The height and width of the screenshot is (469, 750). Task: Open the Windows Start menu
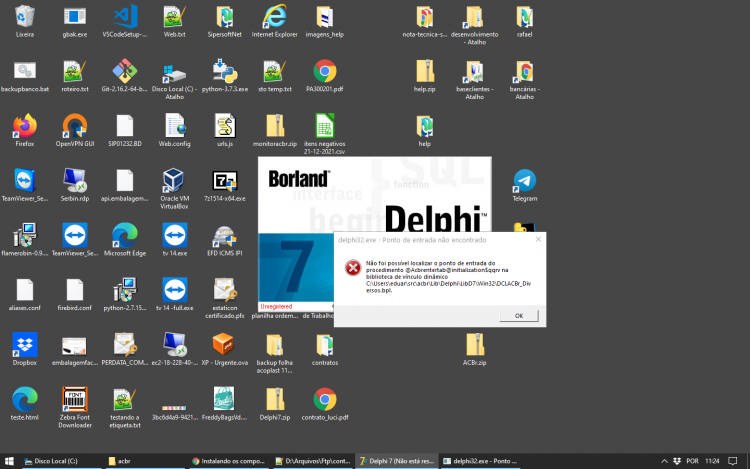click(9, 461)
